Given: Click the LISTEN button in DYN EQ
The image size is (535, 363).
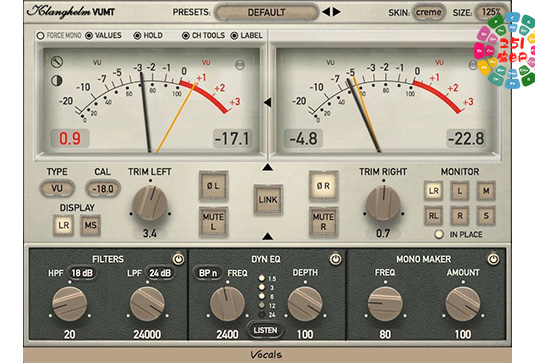Looking at the screenshot, I should coord(265,330).
